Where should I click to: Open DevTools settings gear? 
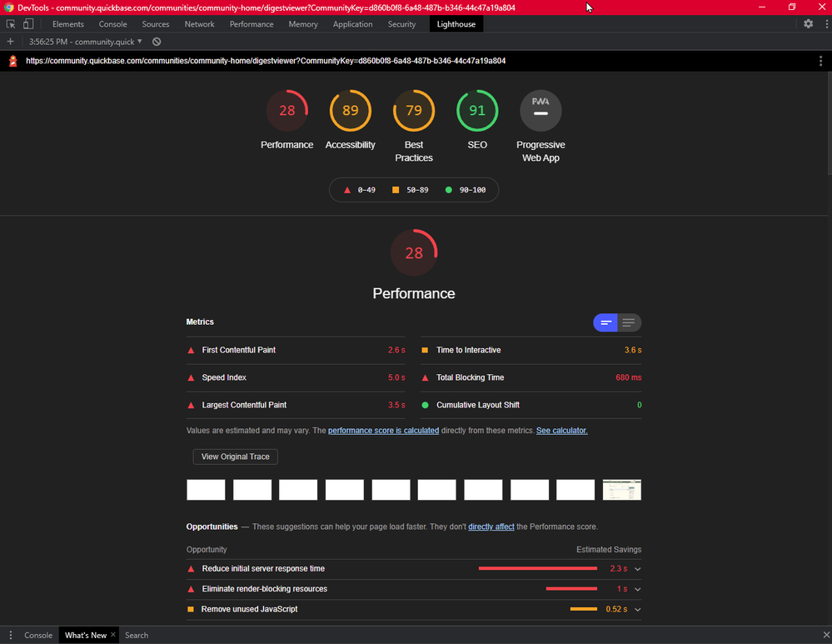click(808, 24)
